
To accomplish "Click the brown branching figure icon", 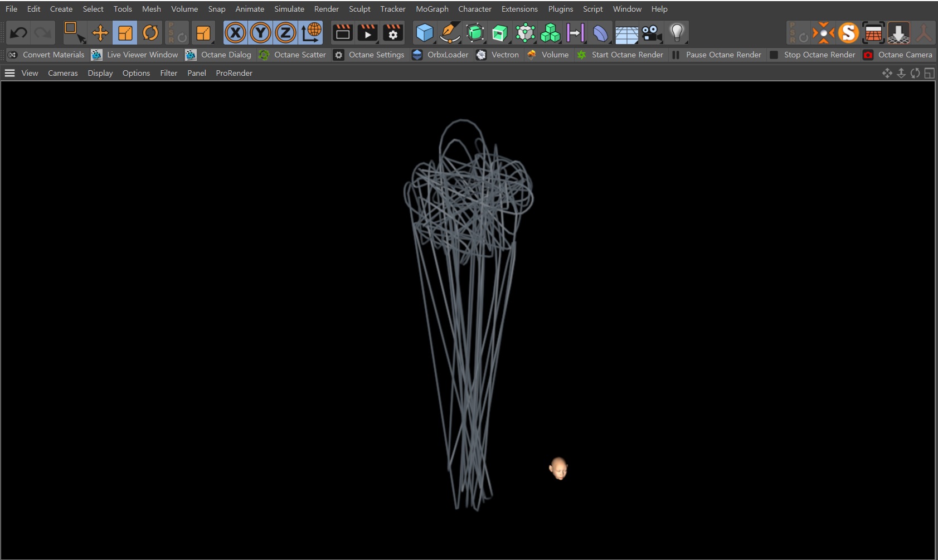I will [924, 33].
